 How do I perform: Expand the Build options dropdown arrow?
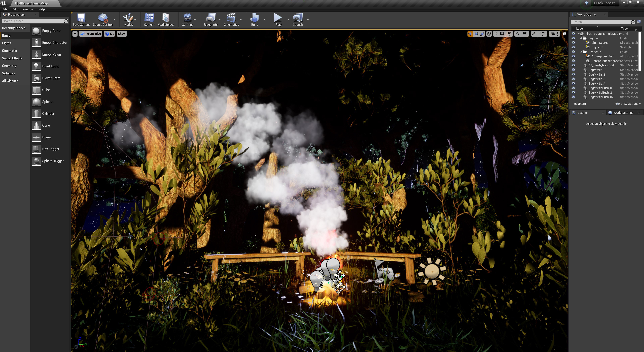tap(265, 19)
